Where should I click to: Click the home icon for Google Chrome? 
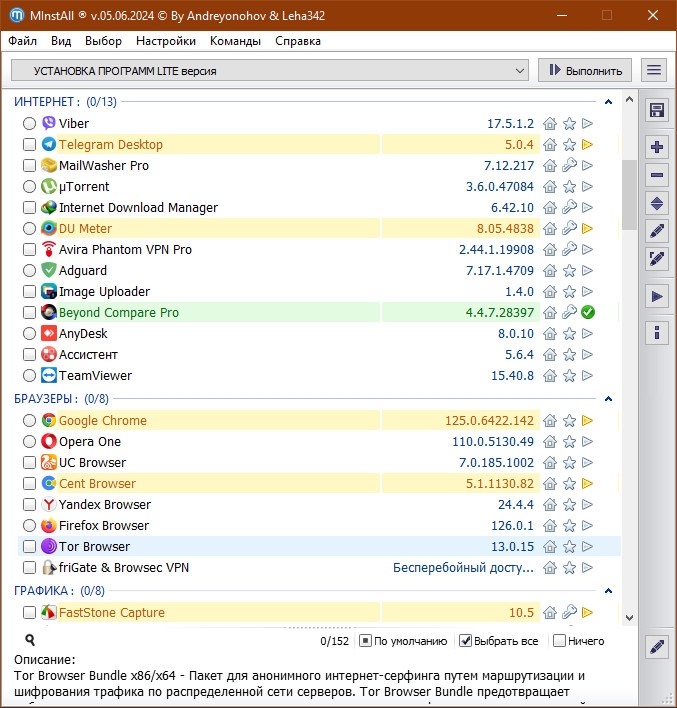click(x=550, y=420)
